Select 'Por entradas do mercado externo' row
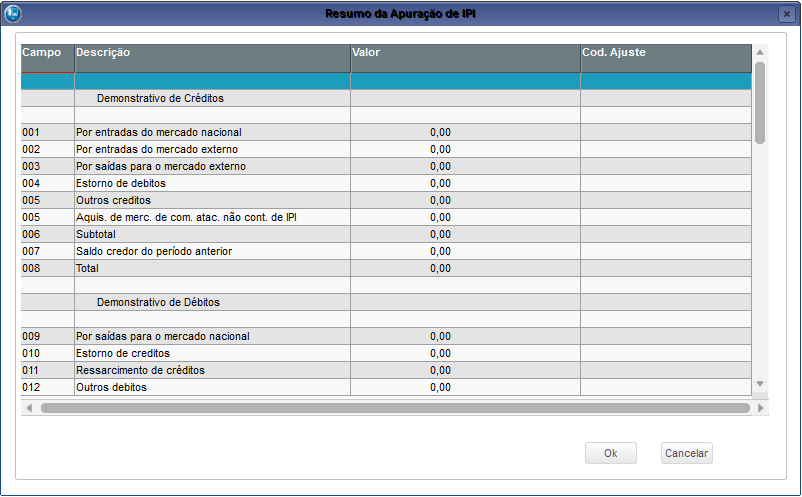The width and height of the screenshot is (802, 497). pyautogui.click(x=386, y=149)
